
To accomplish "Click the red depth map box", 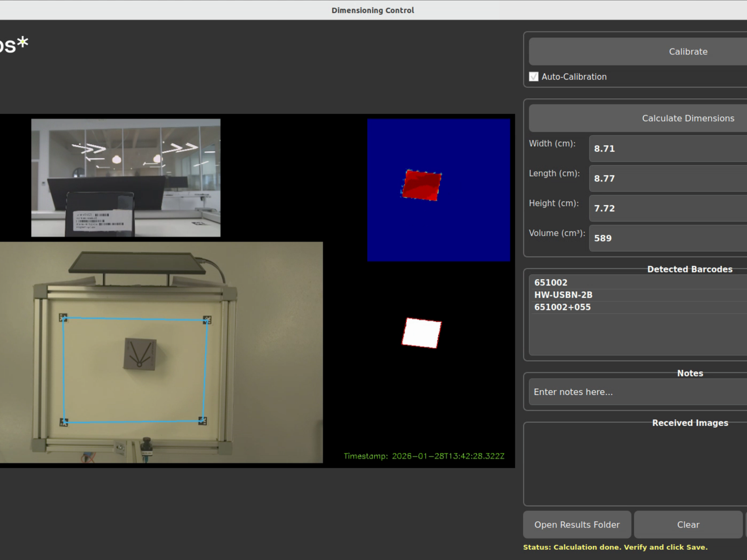I will (421, 185).
